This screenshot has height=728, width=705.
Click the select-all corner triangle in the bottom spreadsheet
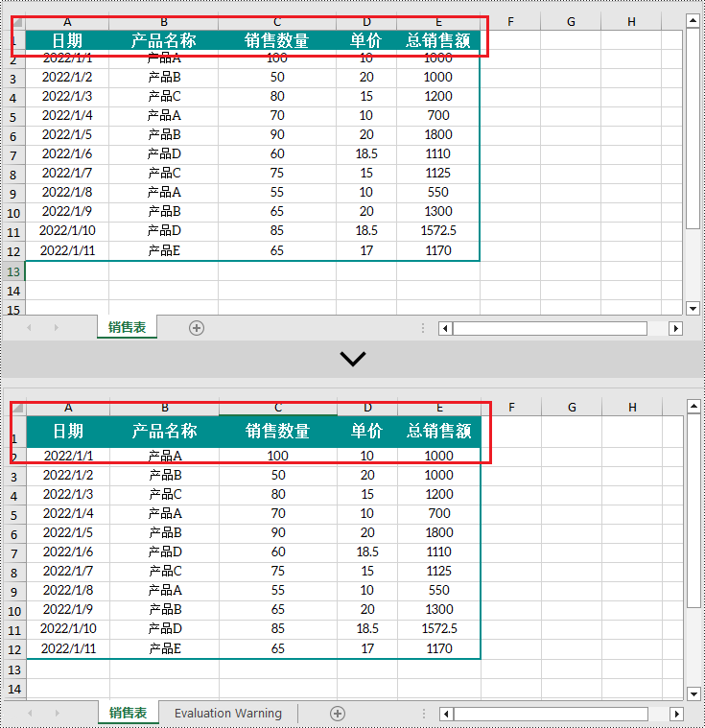click(x=18, y=408)
